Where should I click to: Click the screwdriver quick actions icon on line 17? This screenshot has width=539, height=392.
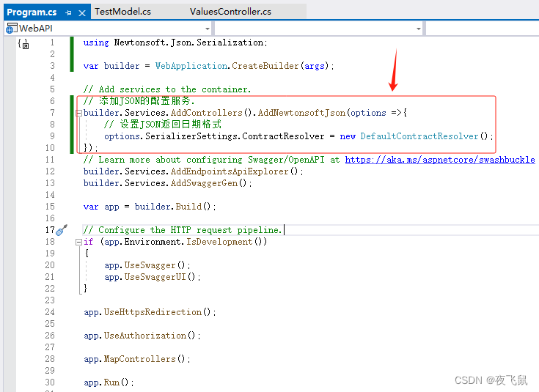click(62, 230)
